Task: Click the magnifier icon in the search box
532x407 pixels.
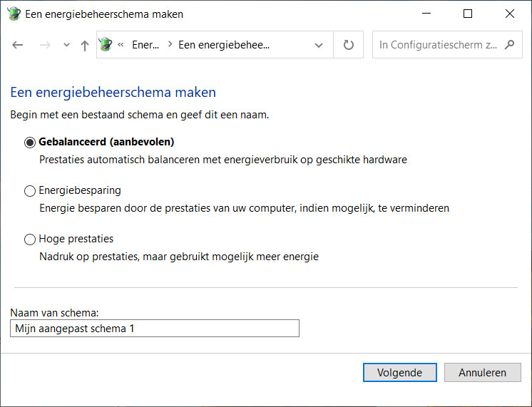Action: [x=509, y=45]
